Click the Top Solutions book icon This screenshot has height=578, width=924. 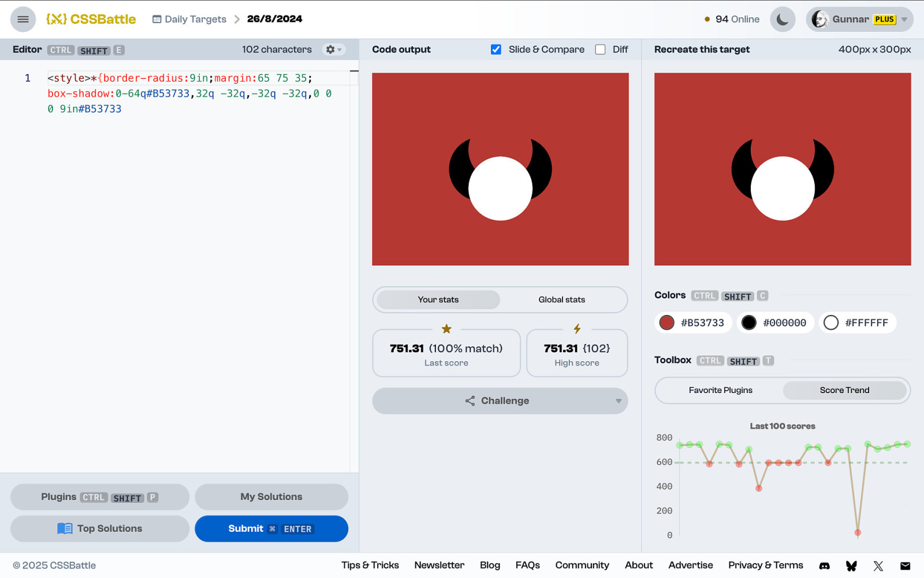(65, 529)
